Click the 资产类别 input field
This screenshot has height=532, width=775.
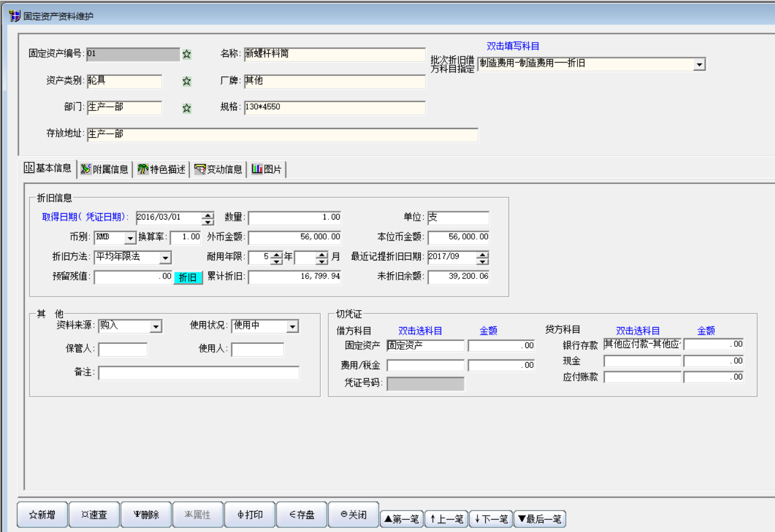(x=124, y=81)
